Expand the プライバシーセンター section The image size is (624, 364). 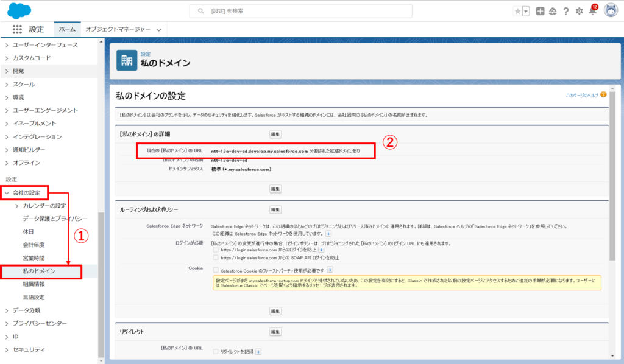click(x=7, y=323)
